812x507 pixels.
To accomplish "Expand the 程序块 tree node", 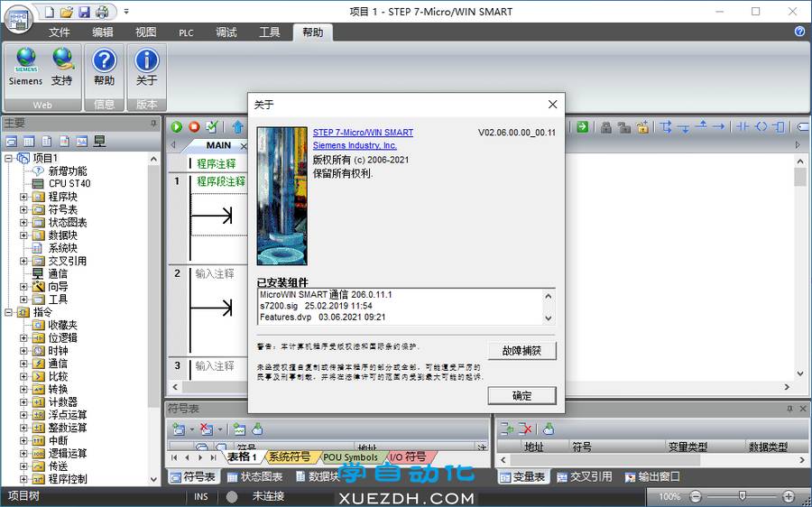I will tap(23, 197).
